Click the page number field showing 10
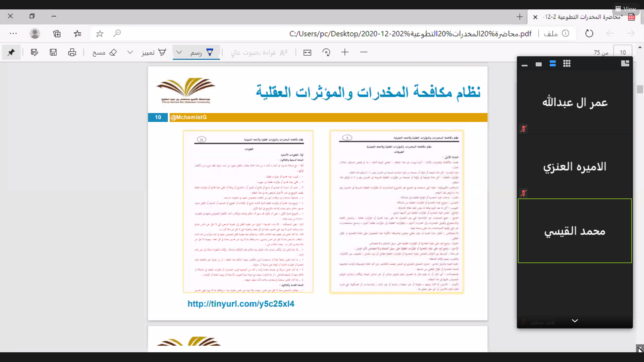Viewport: 644px width, 362px height. tap(623, 52)
